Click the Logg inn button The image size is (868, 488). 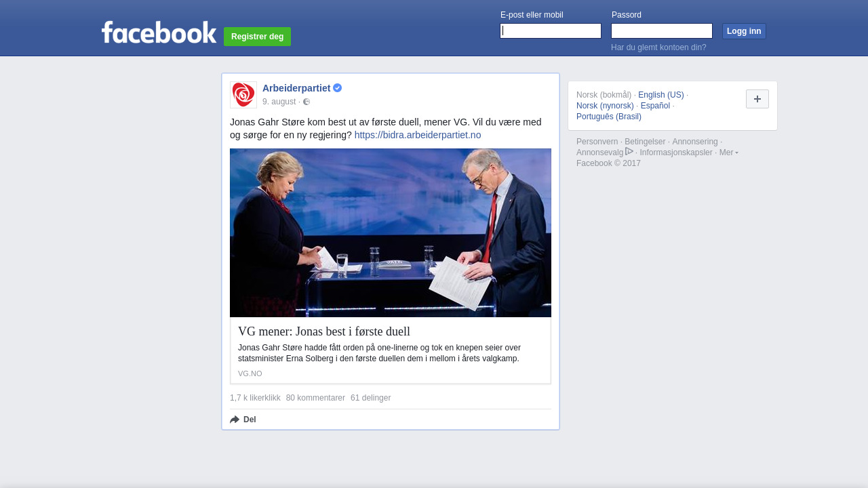click(x=744, y=31)
